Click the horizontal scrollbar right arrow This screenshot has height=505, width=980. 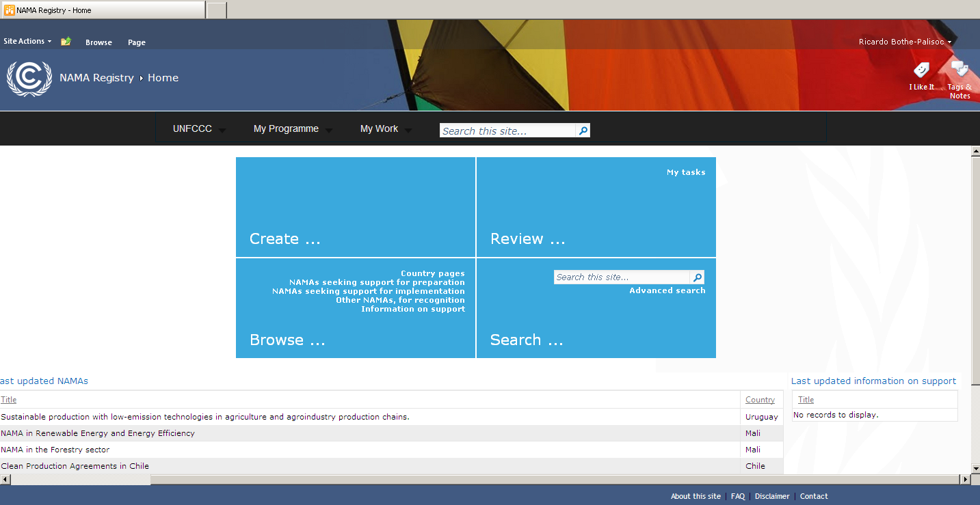pos(966,479)
